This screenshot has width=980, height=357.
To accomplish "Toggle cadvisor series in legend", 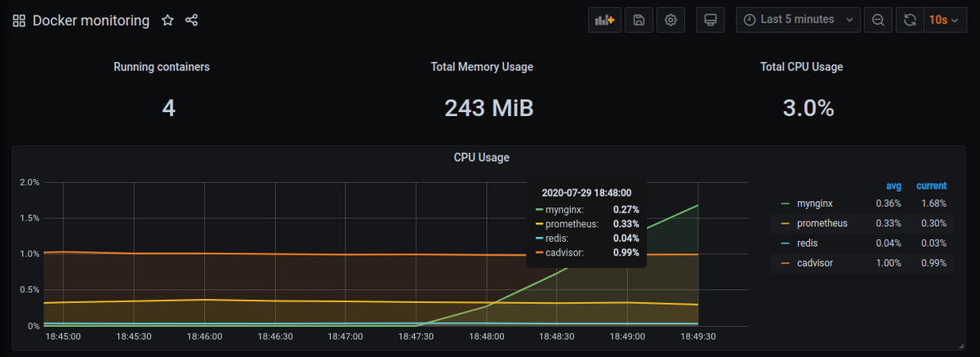I will coord(815,263).
